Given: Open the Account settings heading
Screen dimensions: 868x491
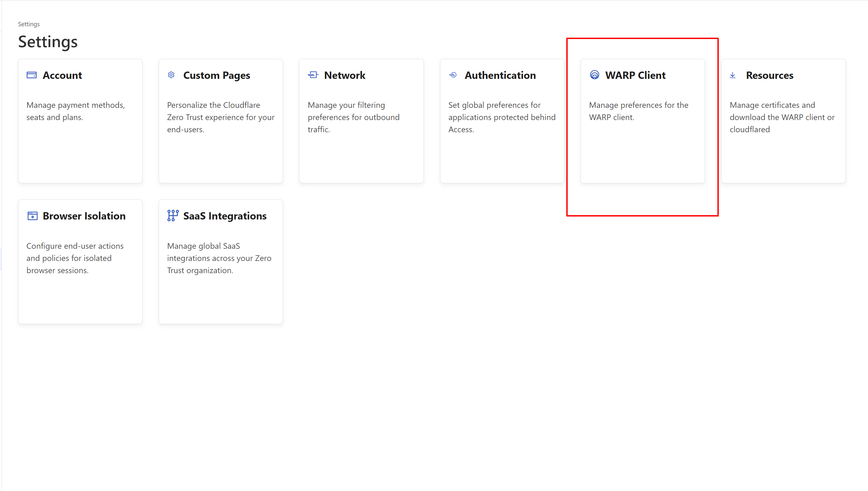Looking at the screenshot, I should click(62, 75).
